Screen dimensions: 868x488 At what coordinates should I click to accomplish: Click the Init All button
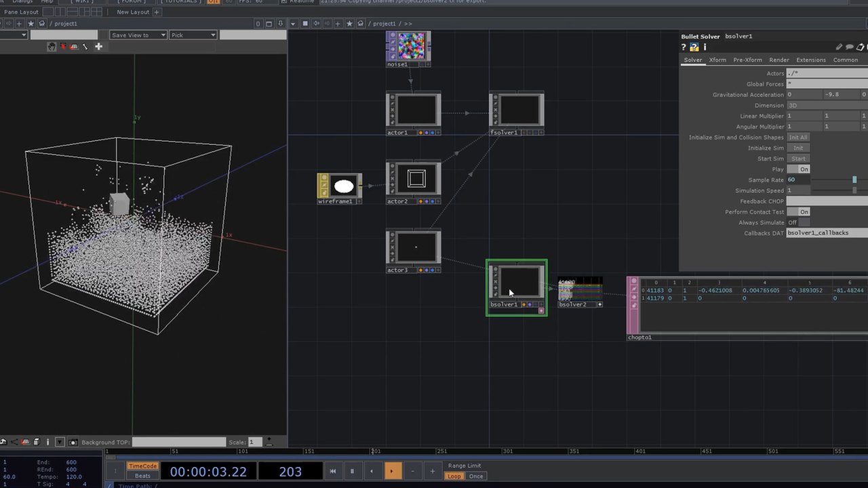point(798,137)
